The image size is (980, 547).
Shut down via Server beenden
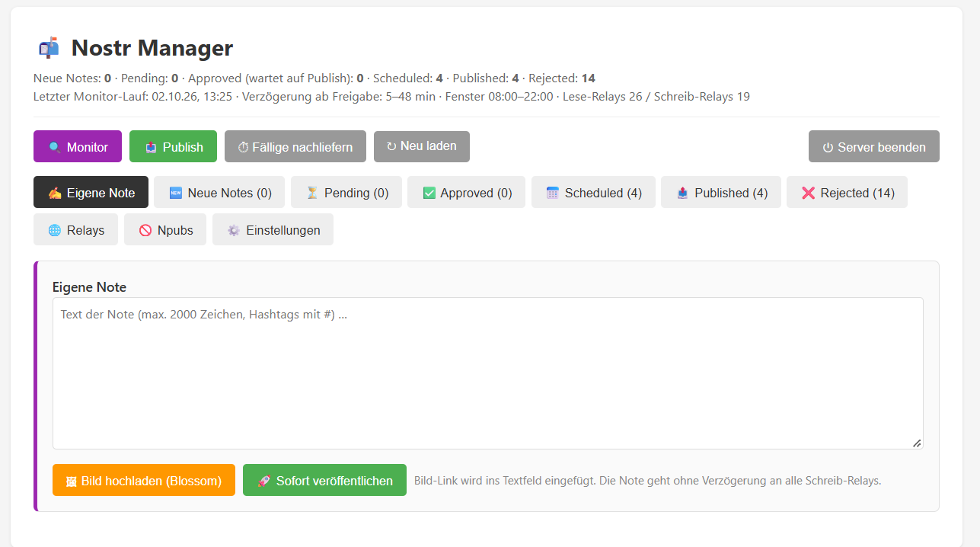point(874,146)
